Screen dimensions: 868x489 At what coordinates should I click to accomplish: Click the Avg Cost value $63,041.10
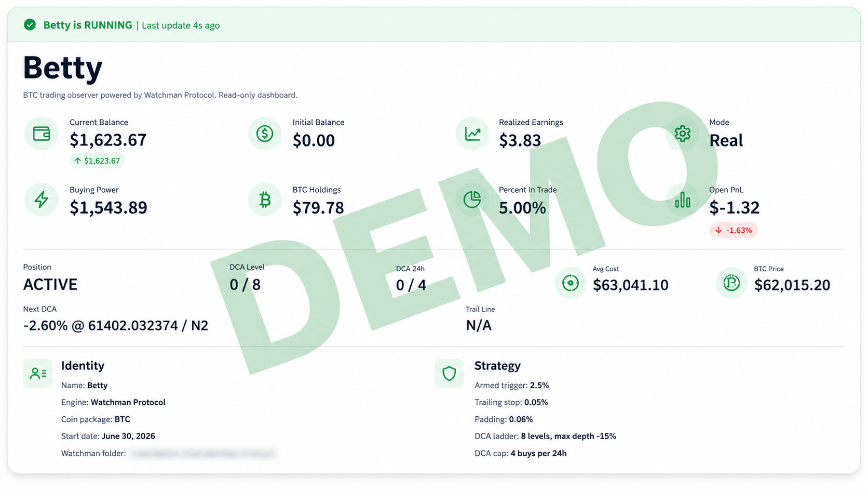click(x=631, y=285)
